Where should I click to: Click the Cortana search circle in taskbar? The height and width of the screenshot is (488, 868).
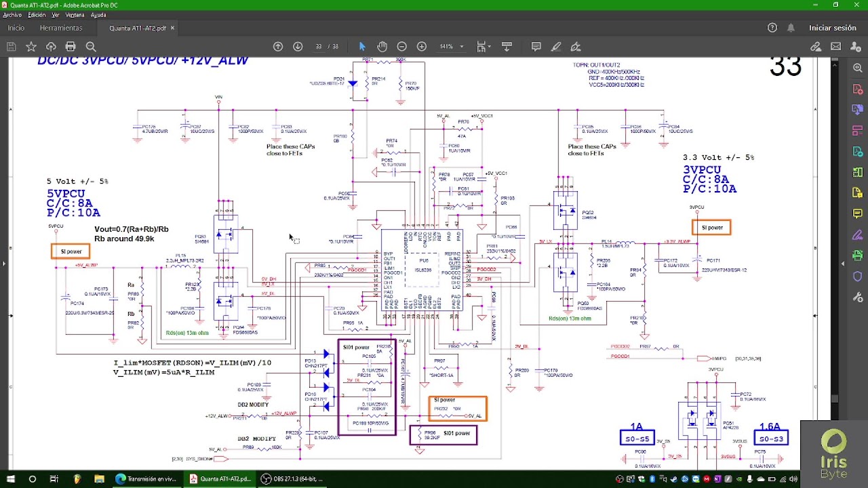[x=33, y=479]
